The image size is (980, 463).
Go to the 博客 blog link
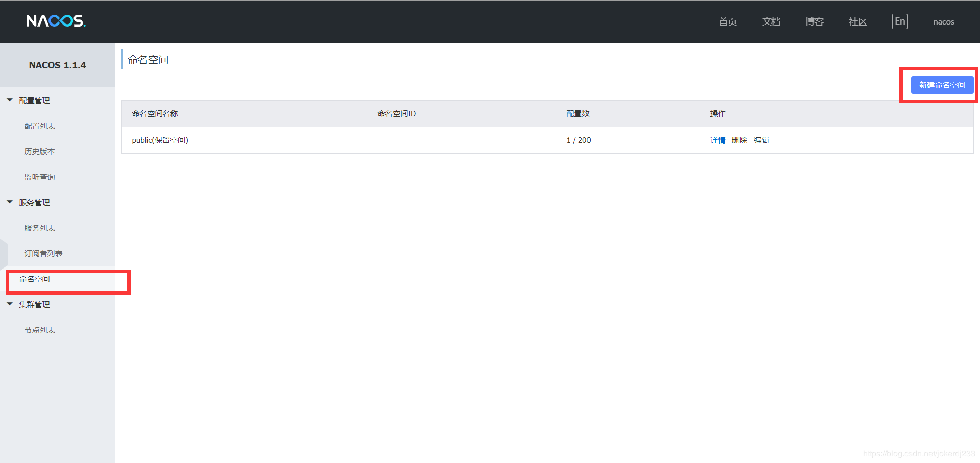[814, 21]
